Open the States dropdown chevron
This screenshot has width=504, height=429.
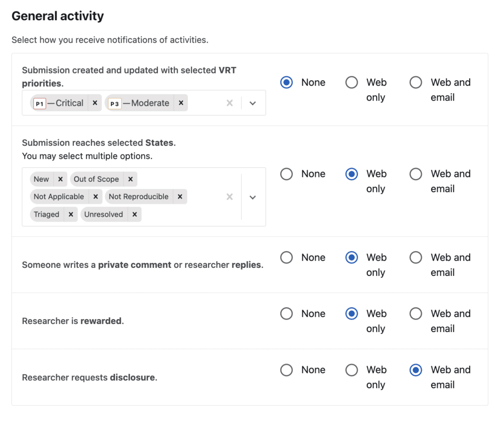[x=253, y=197]
